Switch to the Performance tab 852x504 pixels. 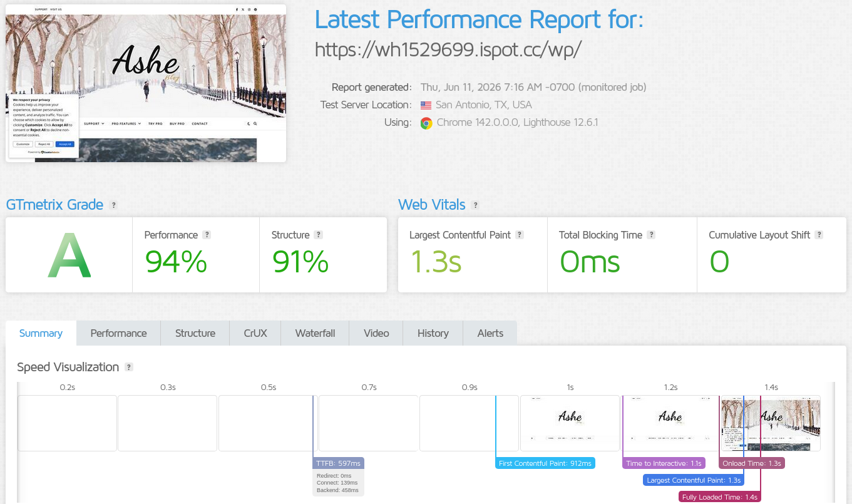[x=118, y=333]
